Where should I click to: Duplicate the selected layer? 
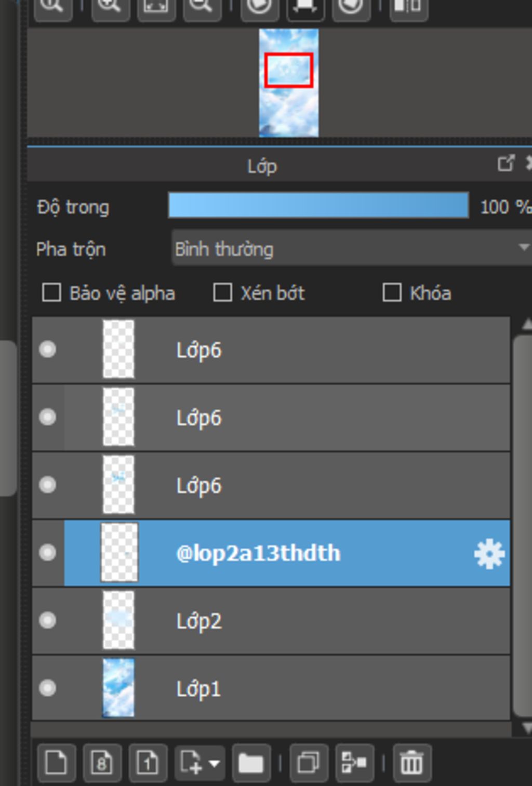point(308,763)
